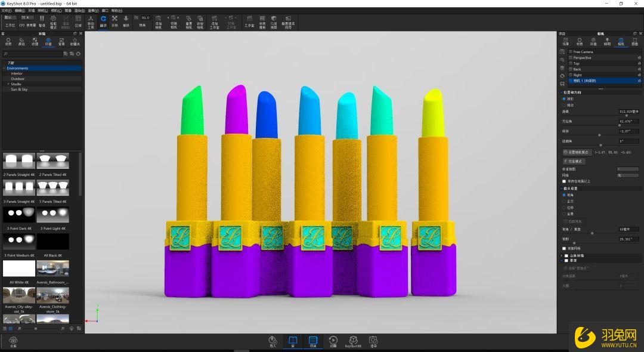
Task: Open the KeyShotXR icon in the bottom bar
Action: (x=354, y=340)
